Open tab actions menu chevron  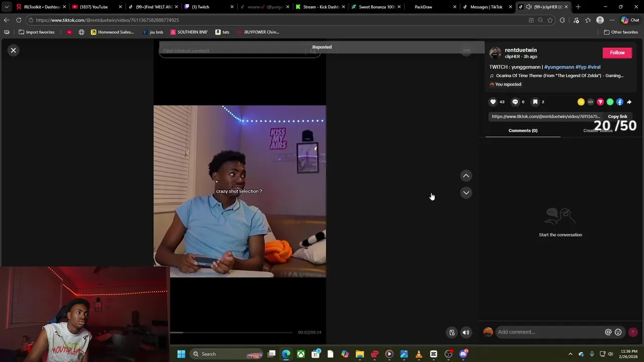(6, 7)
